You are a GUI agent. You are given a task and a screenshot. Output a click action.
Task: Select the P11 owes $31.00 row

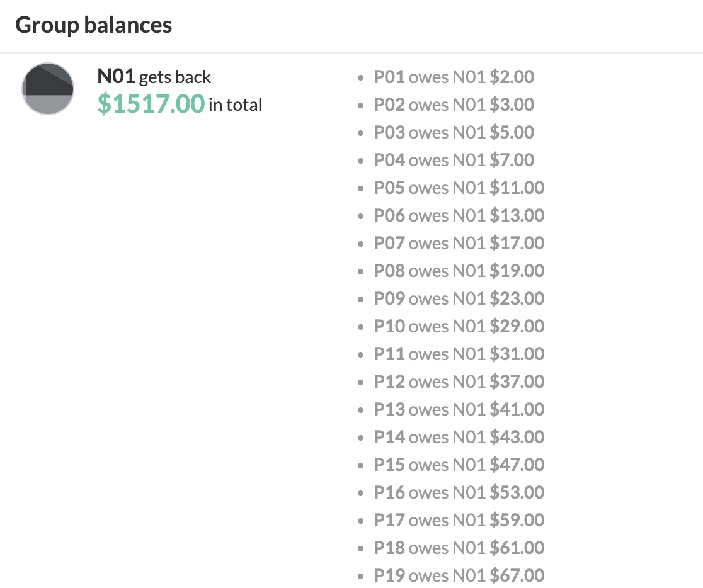(459, 354)
